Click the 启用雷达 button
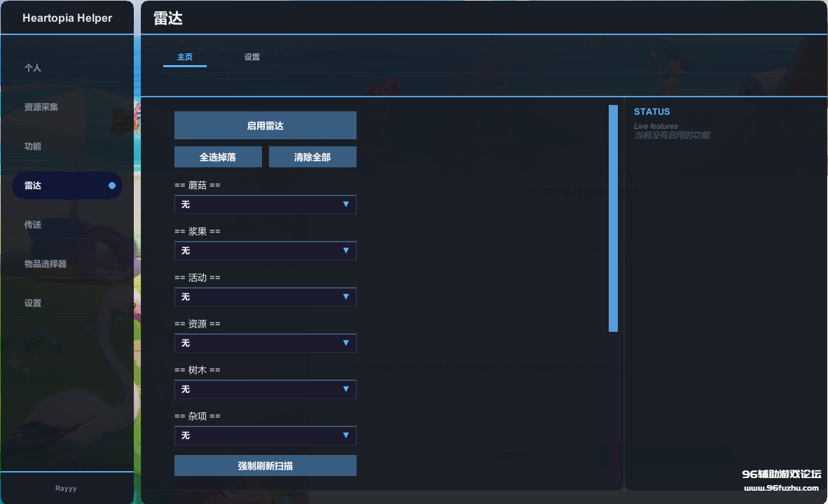The height and width of the screenshot is (504, 828). pos(265,126)
